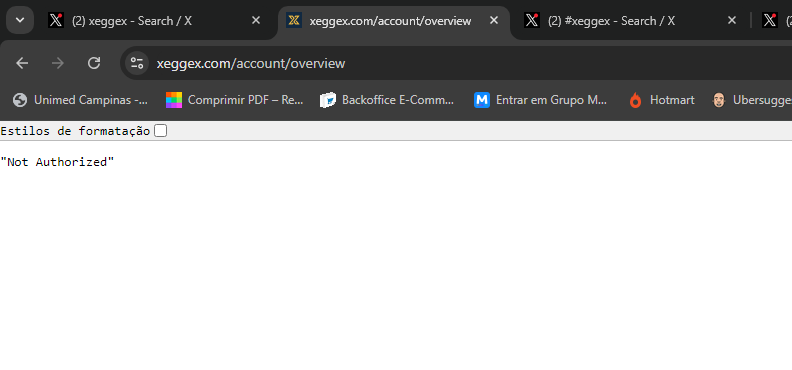The width and height of the screenshot is (792, 370).
Task: Close the "xeggex - Search / X" tab
Action: pos(256,20)
